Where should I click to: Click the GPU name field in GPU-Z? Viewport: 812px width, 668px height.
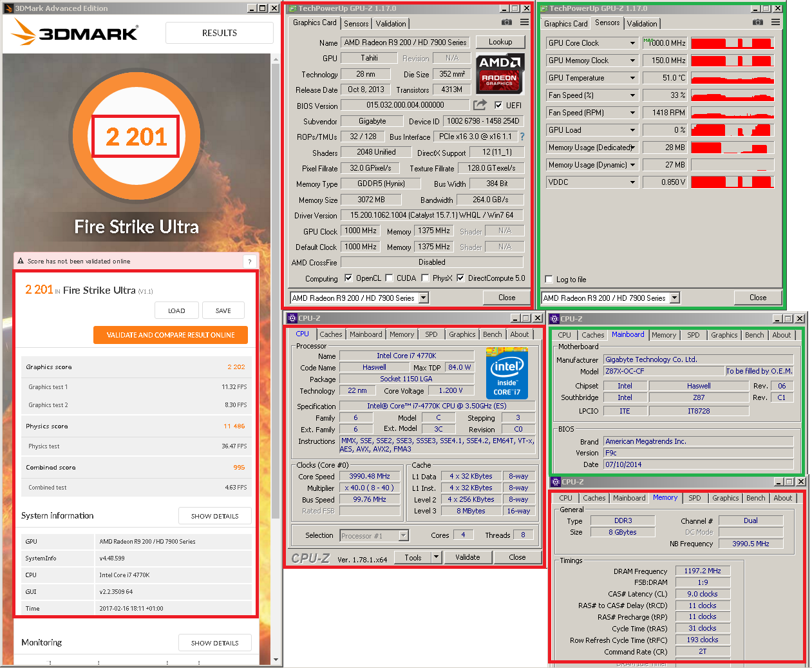click(406, 43)
